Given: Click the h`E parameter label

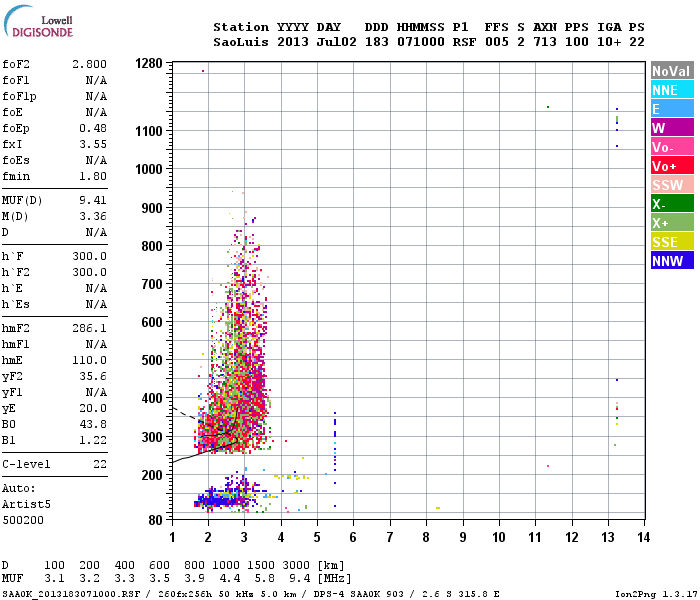Looking at the screenshot, I should point(12,288).
